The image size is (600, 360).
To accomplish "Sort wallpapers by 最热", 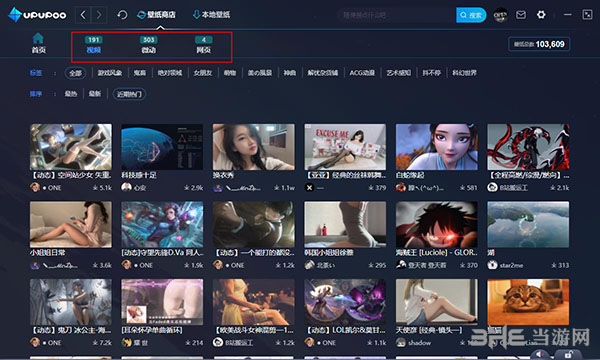I will click(x=70, y=94).
